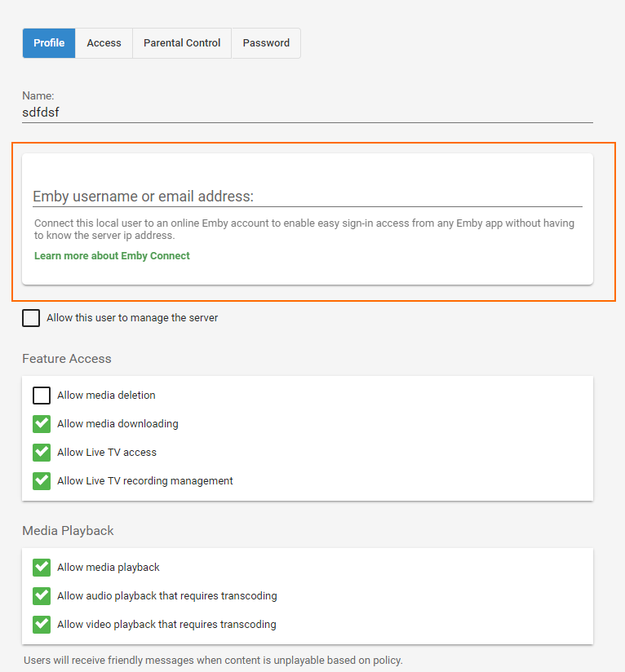Disable video playback that requires transcoding

[x=42, y=625]
